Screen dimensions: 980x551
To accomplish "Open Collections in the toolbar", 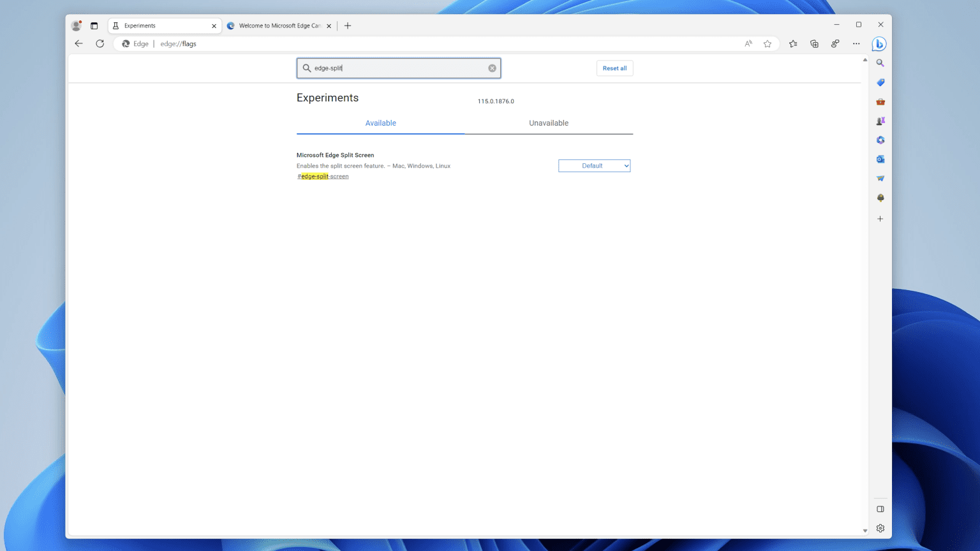I will point(814,43).
